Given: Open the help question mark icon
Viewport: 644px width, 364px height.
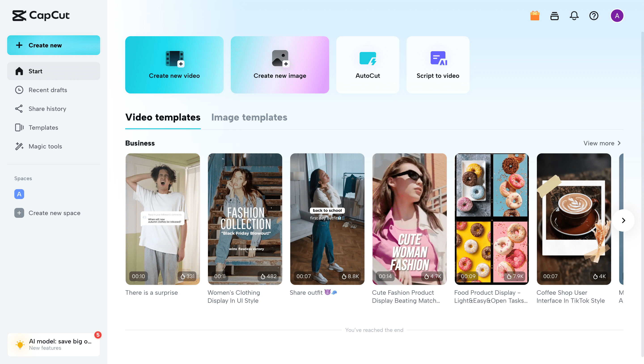Looking at the screenshot, I should pos(593,16).
